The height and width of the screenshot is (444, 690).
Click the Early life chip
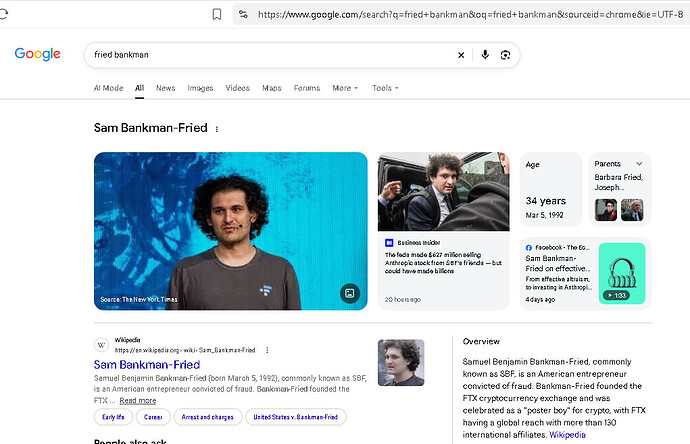113,417
